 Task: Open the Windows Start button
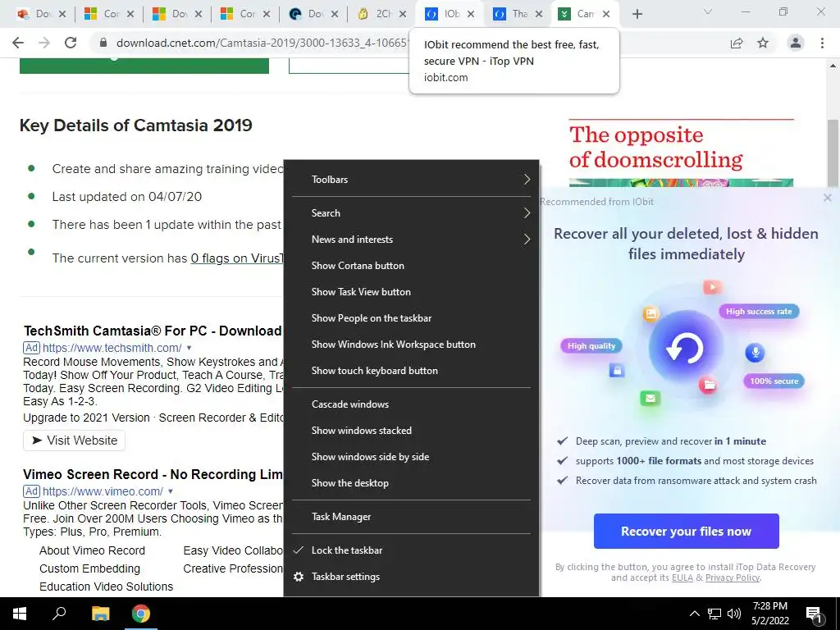point(20,614)
